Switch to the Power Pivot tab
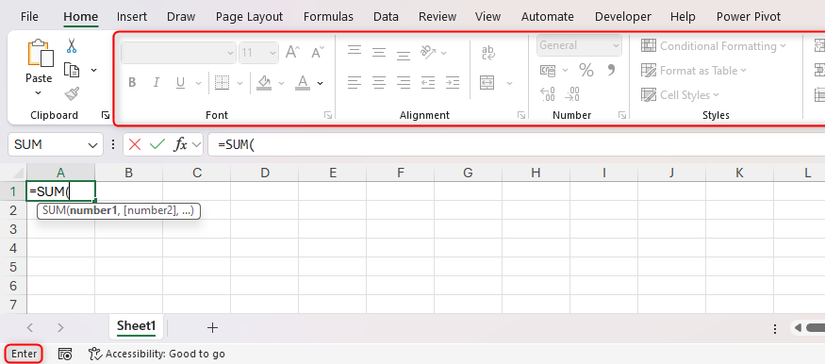825x364 pixels. pyautogui.click(x=748, y=17)
